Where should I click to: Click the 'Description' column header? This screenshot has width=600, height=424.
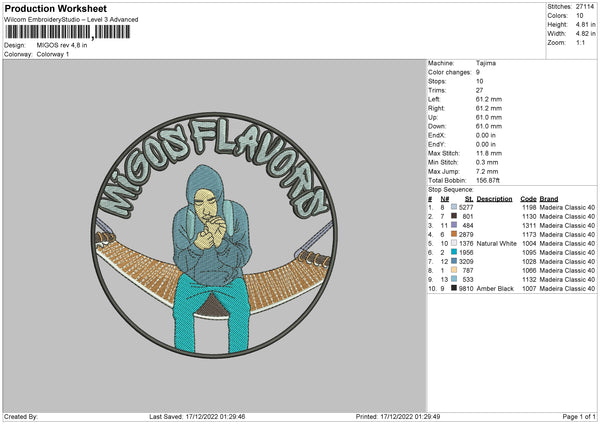494,199
